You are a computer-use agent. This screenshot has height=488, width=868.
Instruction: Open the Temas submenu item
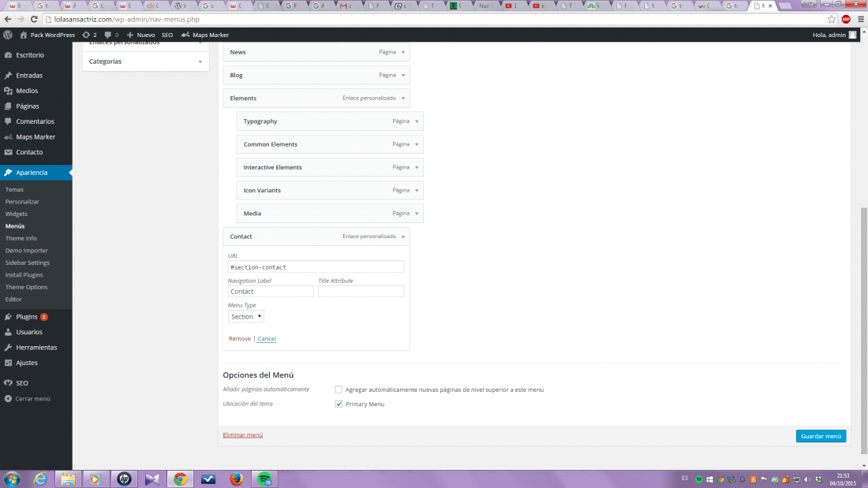coord(14,190)
